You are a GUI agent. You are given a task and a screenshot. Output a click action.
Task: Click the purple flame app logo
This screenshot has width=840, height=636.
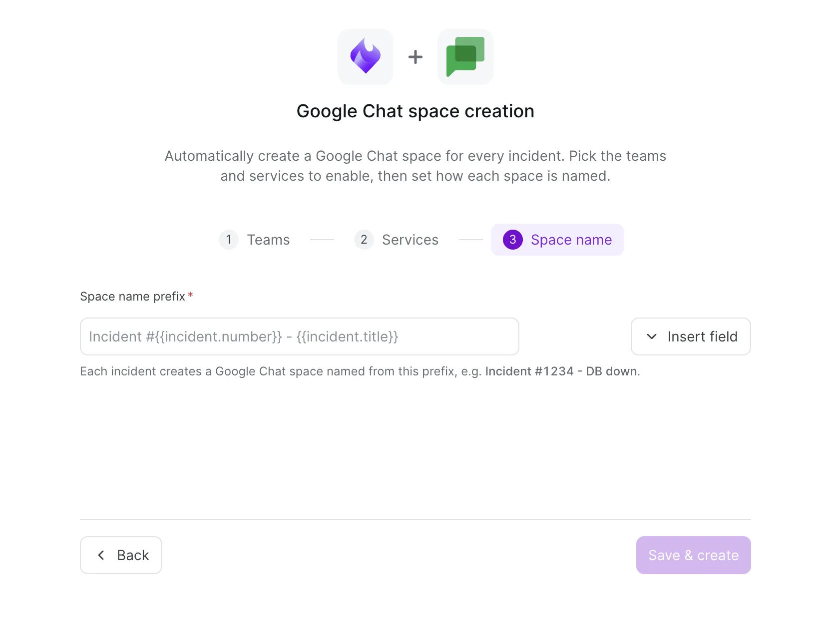click(366, 56)
